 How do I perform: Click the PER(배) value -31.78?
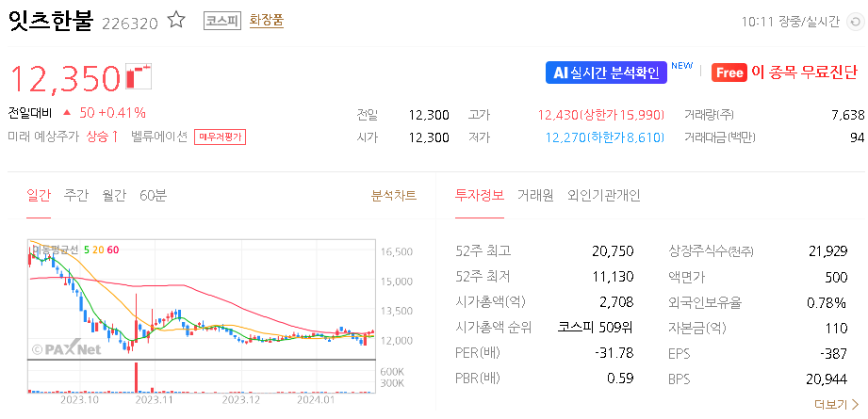[614, 353]
